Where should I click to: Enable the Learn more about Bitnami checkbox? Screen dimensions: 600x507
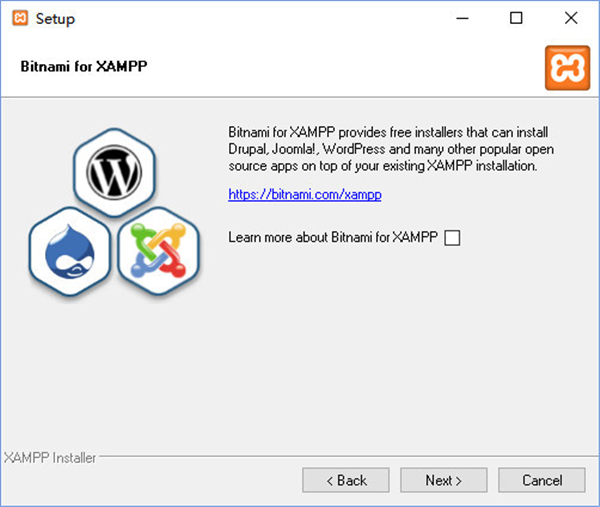pyautogui.click(x=452, y=238)
